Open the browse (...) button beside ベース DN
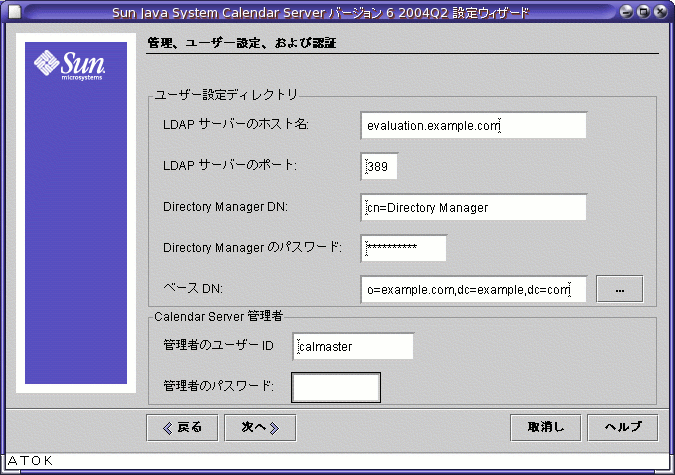The height and width of the screenshot is (475, 675). 619,289
